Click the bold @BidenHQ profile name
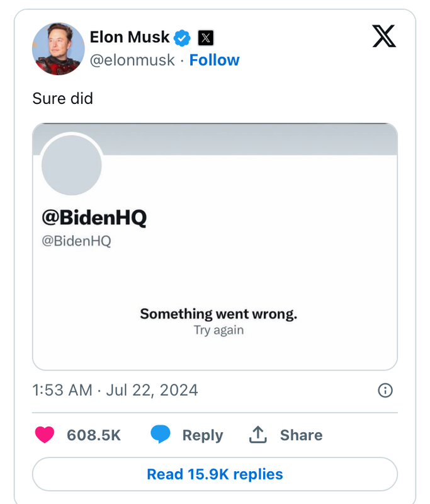 94,217
